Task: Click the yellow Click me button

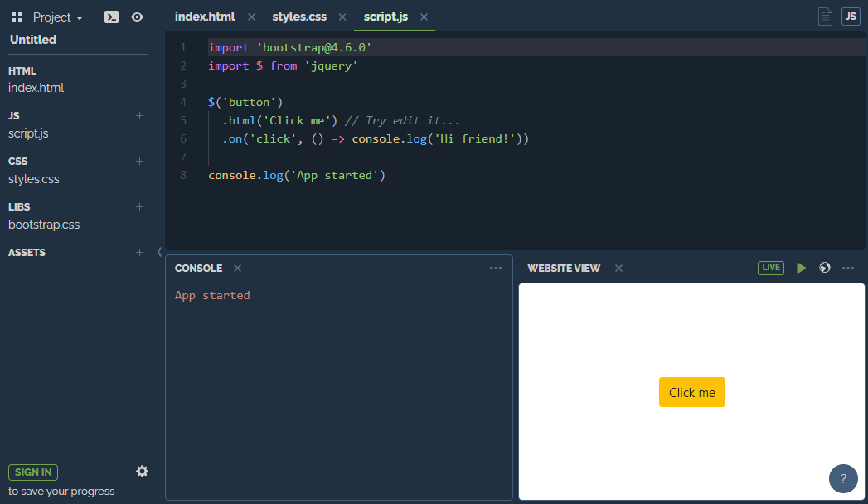Action: pos(692,392)
